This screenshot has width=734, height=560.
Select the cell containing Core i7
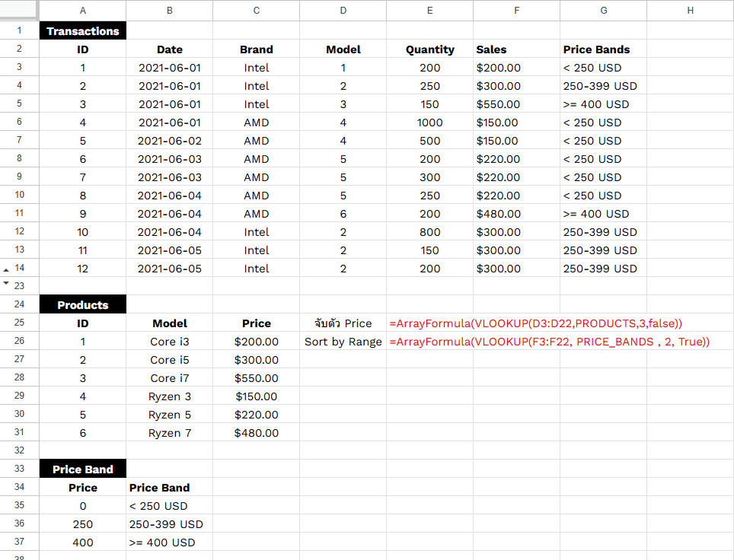pyautogui.click(x=169, y=378)
